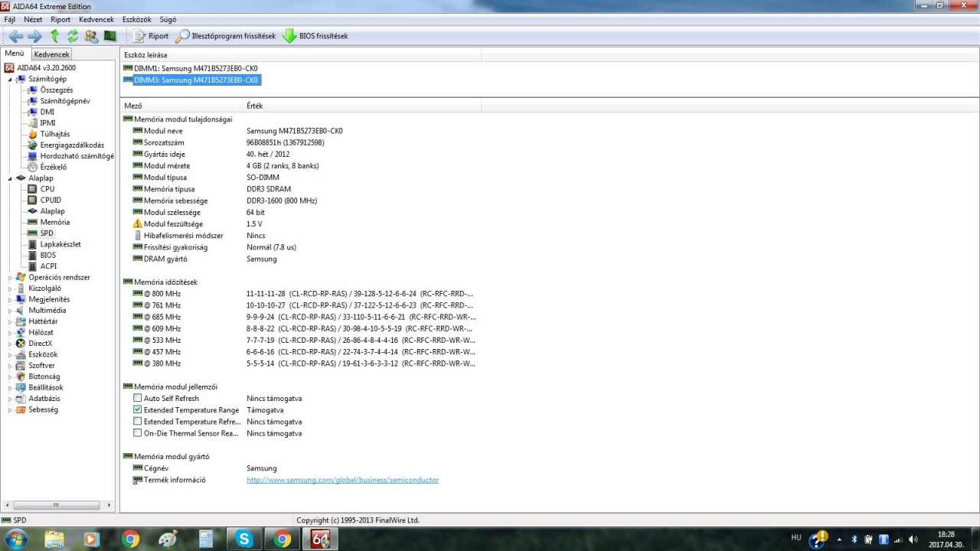
Task: Expand the Háttértár node
Action: click(x=11, y=321)
